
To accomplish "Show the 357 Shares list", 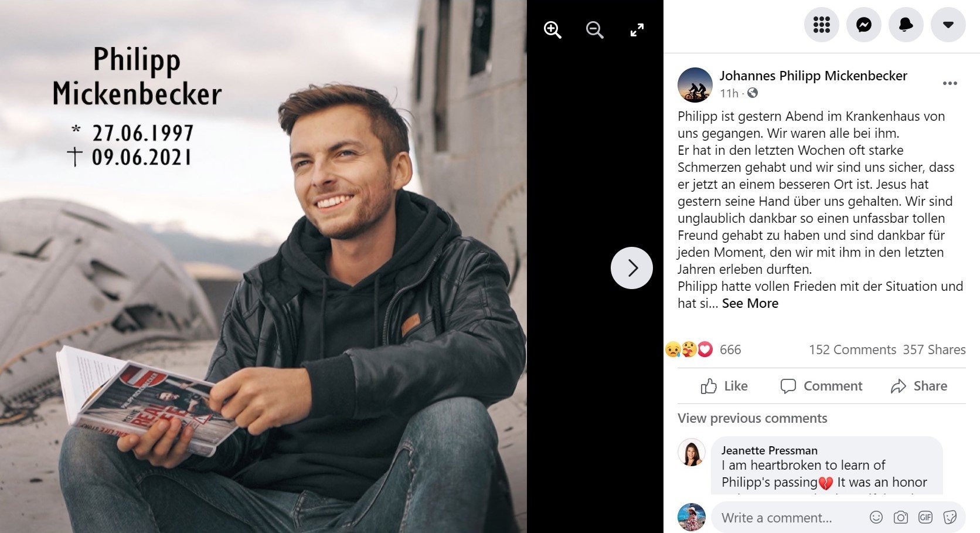I will (x=934, y=349).
